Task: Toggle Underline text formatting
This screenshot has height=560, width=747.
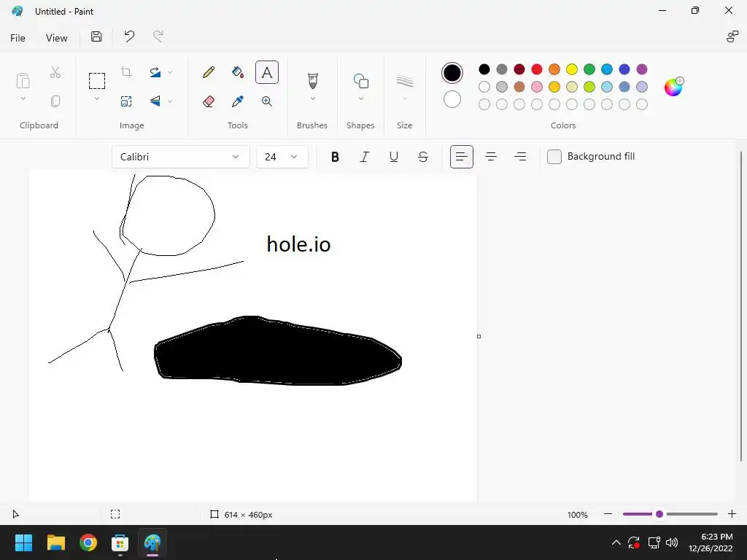Action: pyautogui.click(x=393, y=157)
